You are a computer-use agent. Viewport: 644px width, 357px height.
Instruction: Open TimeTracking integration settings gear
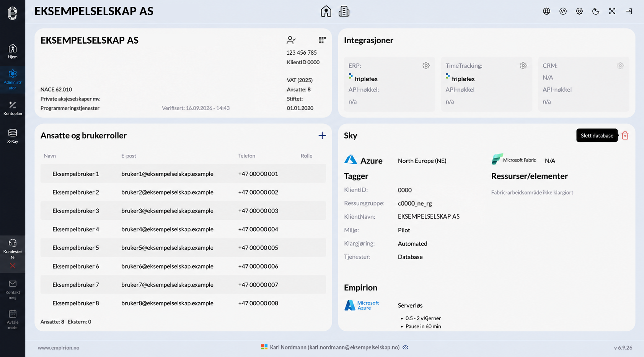(x=523, y=66)
